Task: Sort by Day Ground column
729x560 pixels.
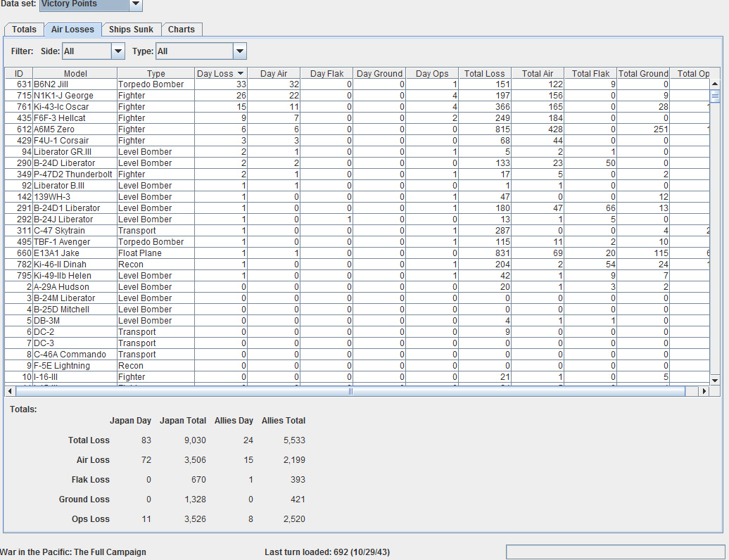Action: (x=379, y=73)
